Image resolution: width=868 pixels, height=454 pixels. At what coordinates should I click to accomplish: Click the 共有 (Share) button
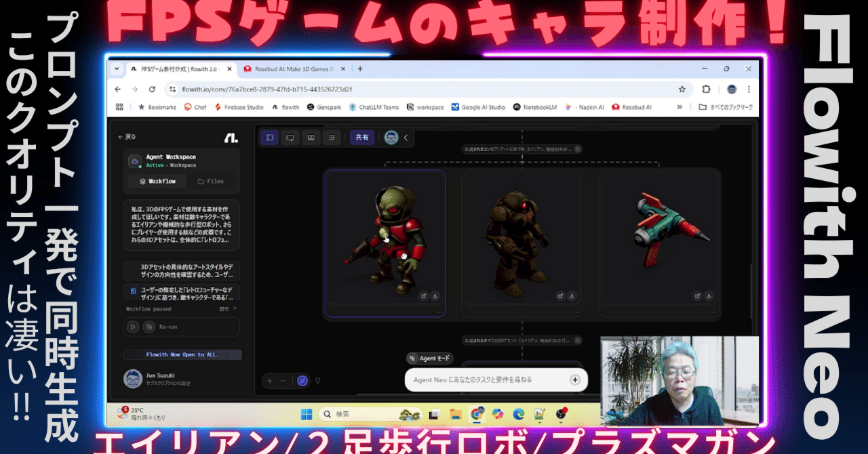(x=361, y=138)
